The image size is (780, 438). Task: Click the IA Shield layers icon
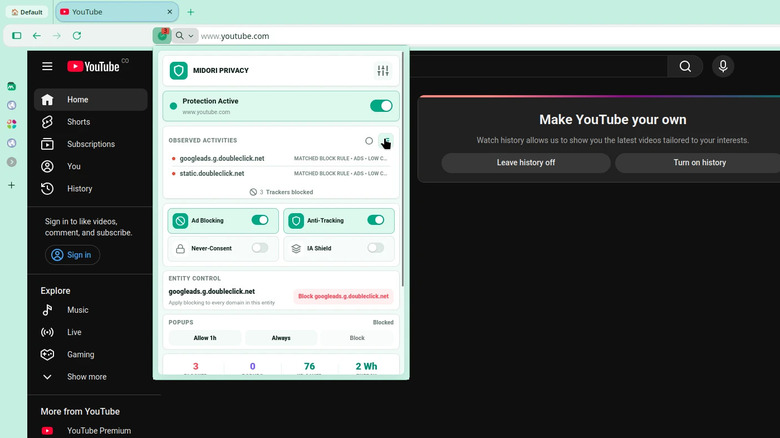point(296,248)
